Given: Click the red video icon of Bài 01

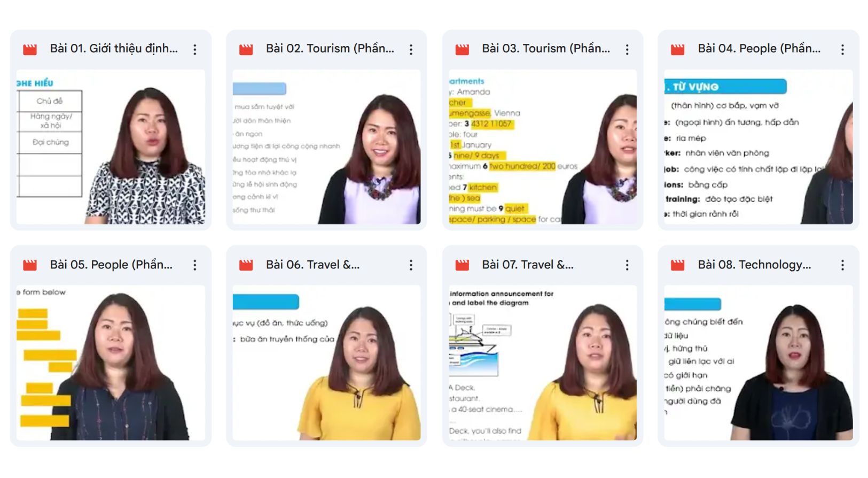Looking at the screenshot, I should (30, 50).
